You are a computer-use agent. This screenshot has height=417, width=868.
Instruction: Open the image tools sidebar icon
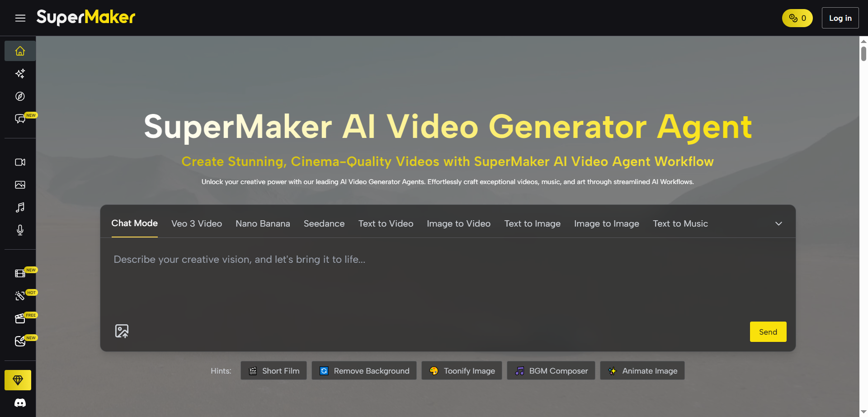click(20, 185)
